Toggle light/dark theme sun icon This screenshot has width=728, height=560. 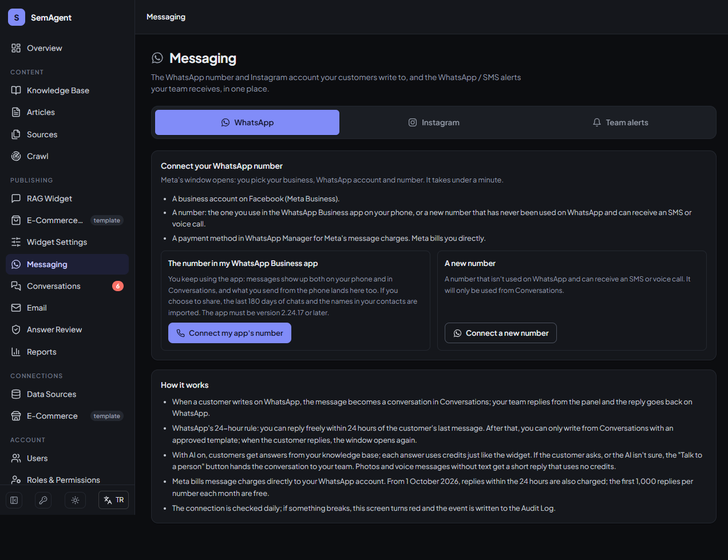[x=75, y=500]
